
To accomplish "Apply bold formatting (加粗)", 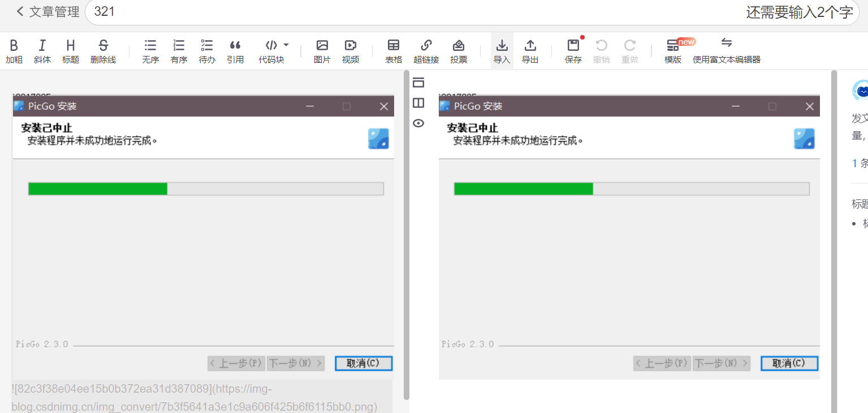I will pos(14,51).
